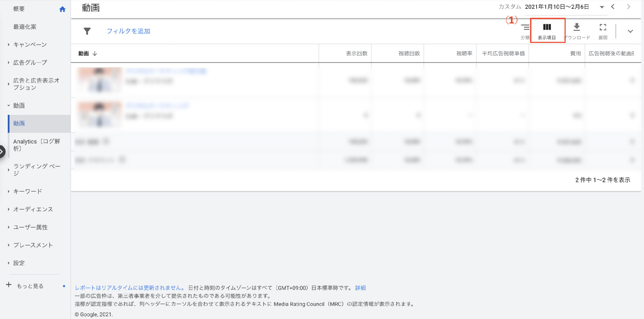The height and width of the screenshot is (319, 644).
Task: Click the plus icon beside もっと見る
Action: point(9,285)
